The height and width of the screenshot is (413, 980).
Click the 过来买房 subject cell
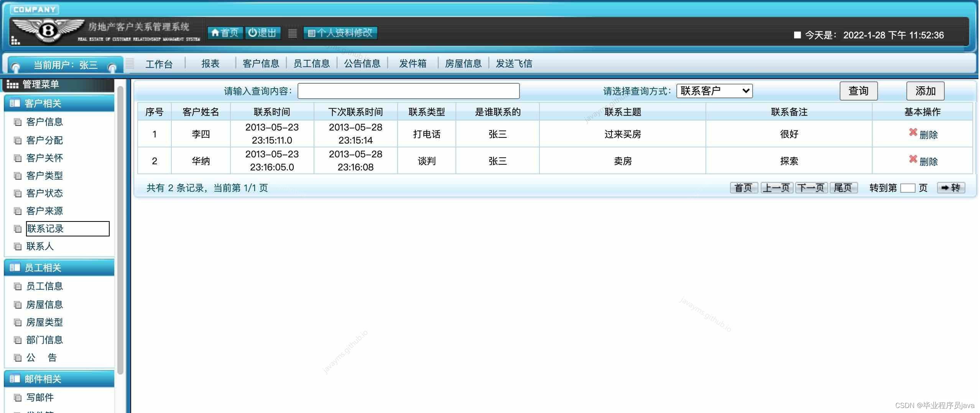pos(623,134)
